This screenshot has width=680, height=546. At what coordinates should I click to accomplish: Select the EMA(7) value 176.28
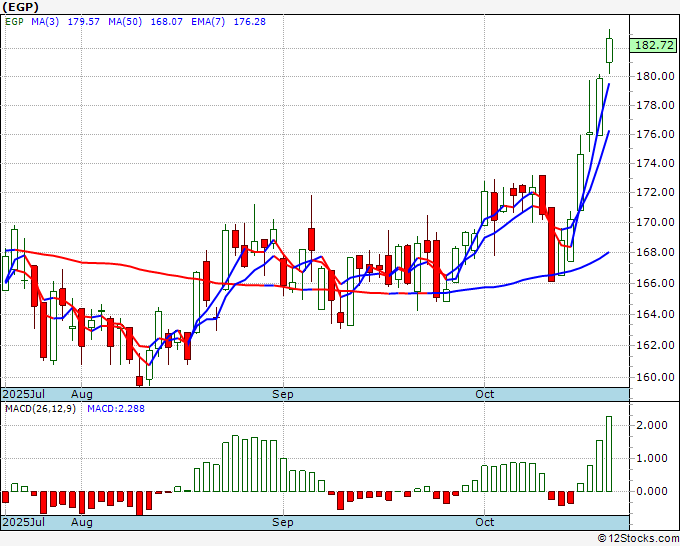[x=249, y=22]
